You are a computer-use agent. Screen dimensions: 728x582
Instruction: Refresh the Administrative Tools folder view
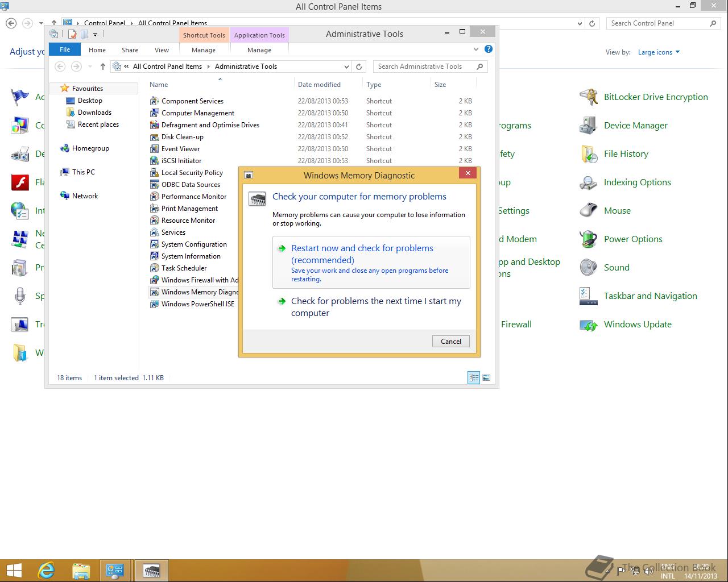[x=359, y=66]
